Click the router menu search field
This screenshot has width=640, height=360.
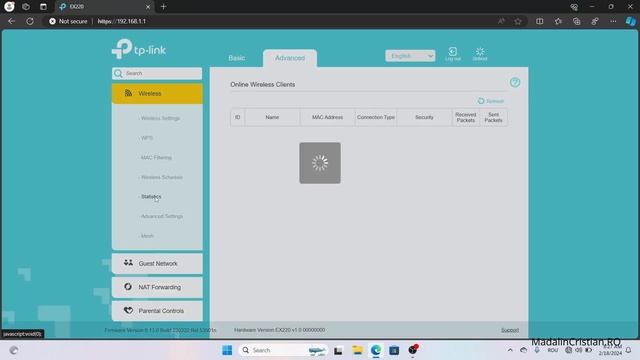pyautogui.click(x=157, y=73)
